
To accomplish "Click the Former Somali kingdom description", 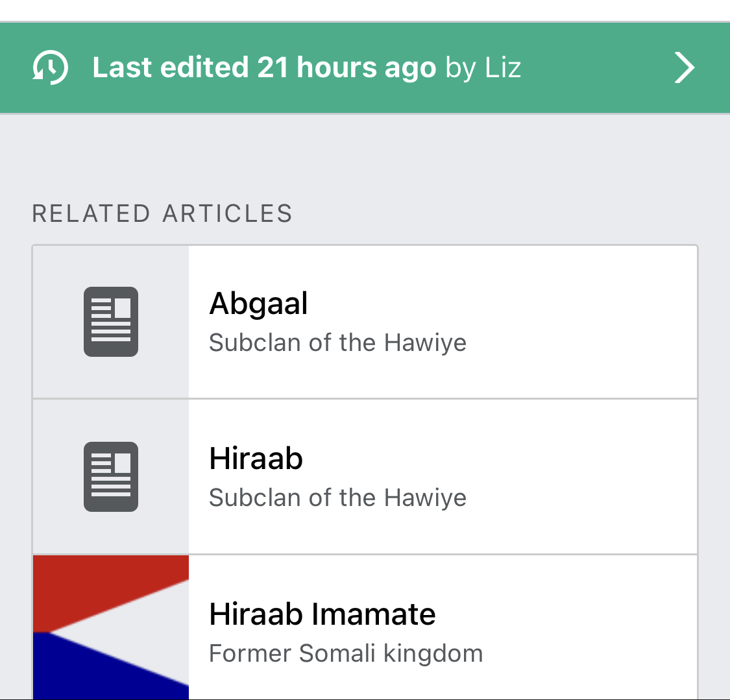I will click(346, 653).
